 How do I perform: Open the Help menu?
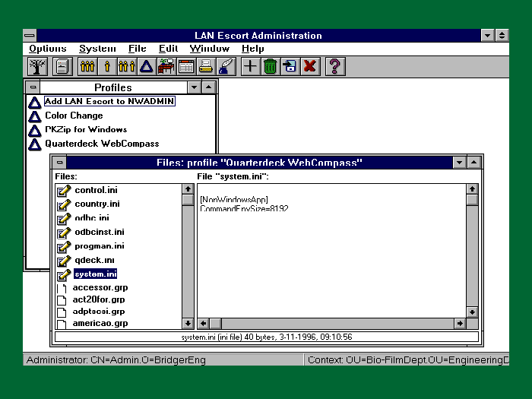[253, 49]
